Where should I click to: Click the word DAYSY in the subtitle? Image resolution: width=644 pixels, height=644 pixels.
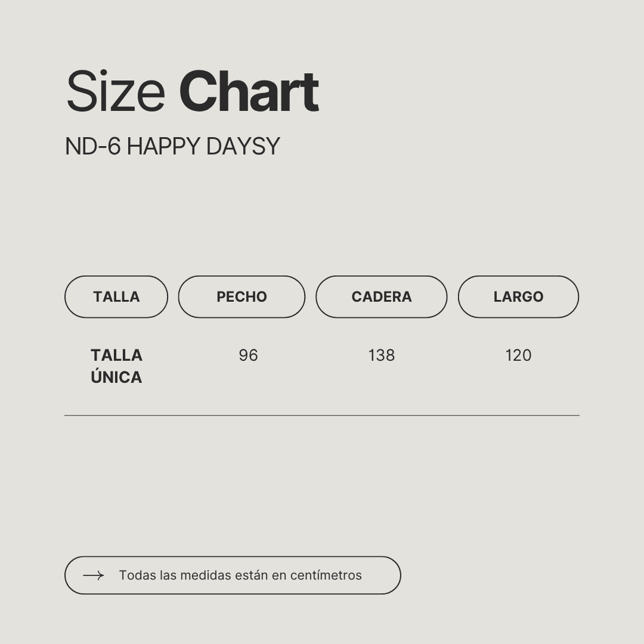click(x=243, y=147)
